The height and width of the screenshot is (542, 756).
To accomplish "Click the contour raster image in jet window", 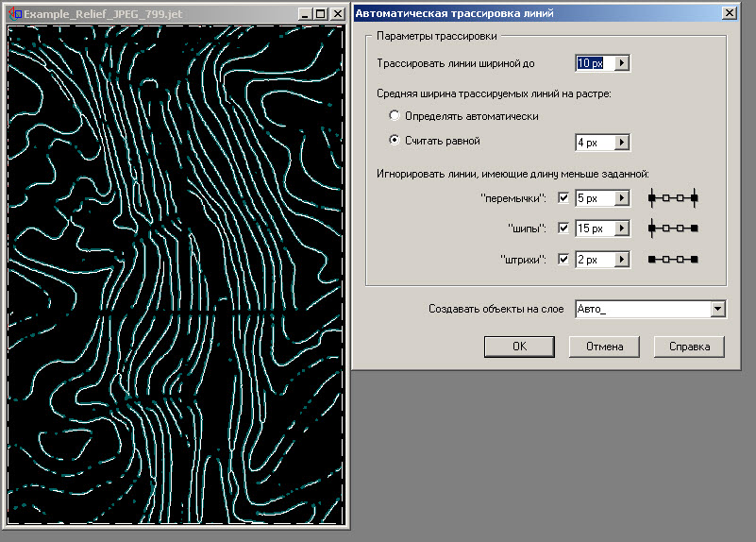I will (176, 275).
